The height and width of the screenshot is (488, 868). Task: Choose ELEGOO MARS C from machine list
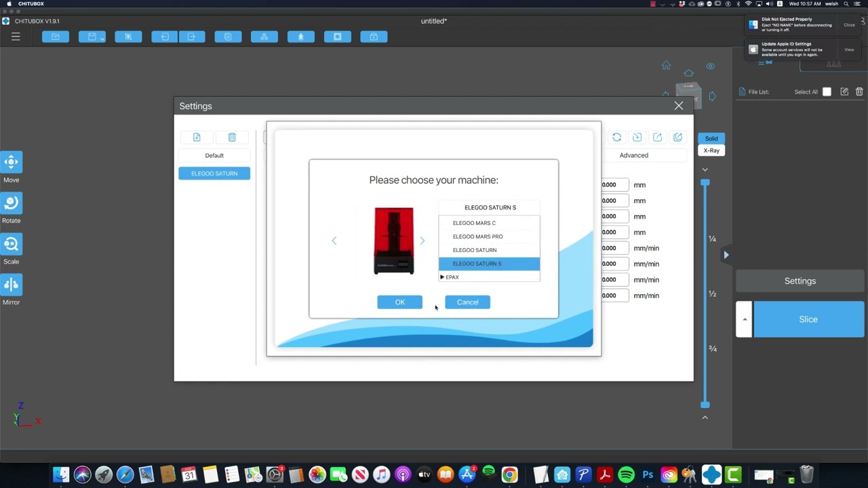489,223
